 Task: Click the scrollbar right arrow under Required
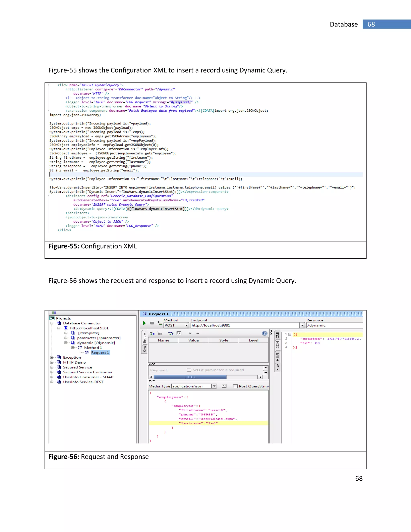[260, 377]
